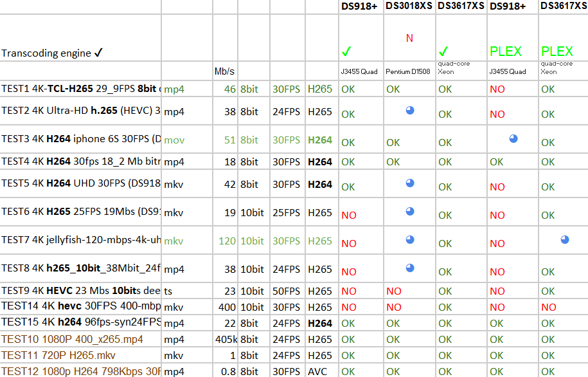Select the green H264 cell in TEST3 row
Screen dimensions: 588x377
tap(322, 139)
